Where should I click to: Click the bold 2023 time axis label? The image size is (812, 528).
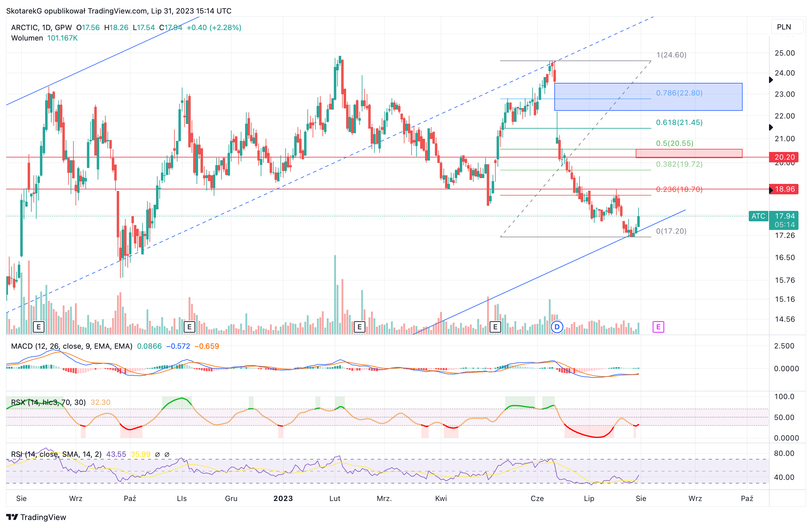pos(283,498)
